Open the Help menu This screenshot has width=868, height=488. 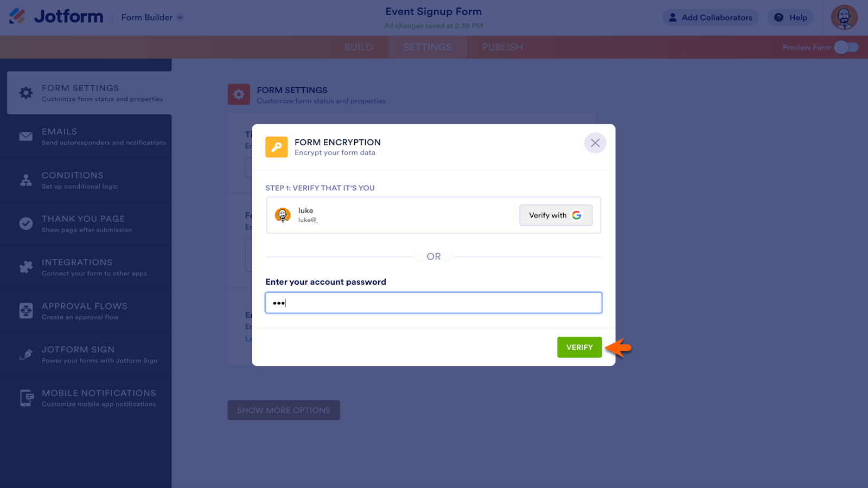coord(790,17)
